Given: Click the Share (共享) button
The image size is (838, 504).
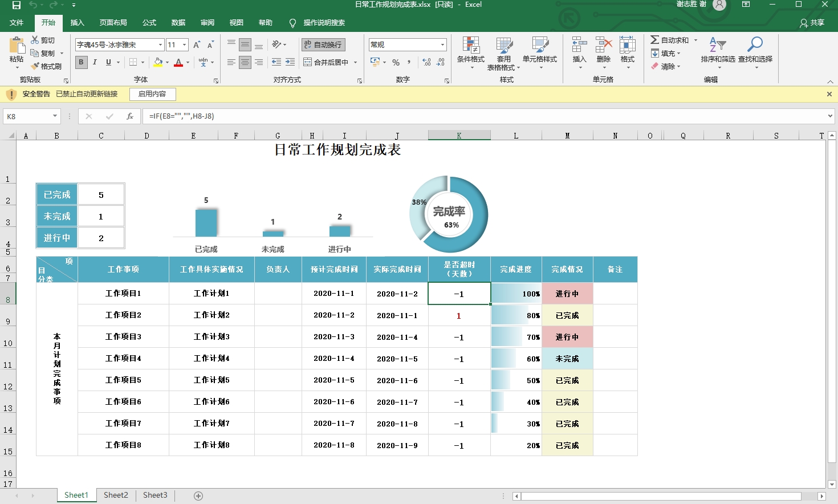Looking at the screenshot, I should [x=812, y=23].
